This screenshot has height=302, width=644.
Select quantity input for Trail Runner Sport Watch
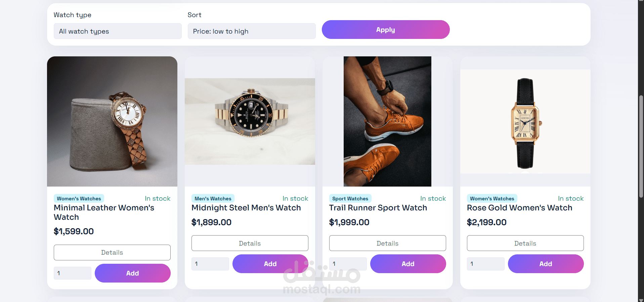(x=348, y=264)
